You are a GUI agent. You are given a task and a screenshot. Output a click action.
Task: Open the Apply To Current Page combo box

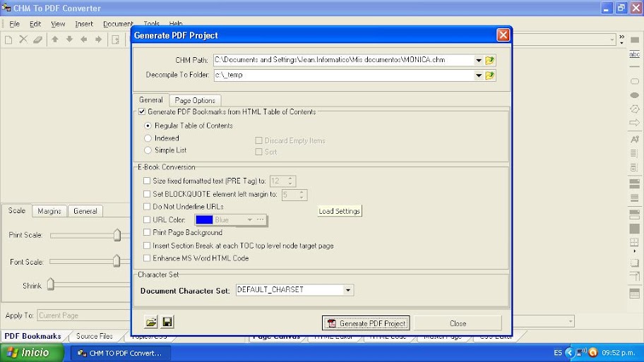84,315
